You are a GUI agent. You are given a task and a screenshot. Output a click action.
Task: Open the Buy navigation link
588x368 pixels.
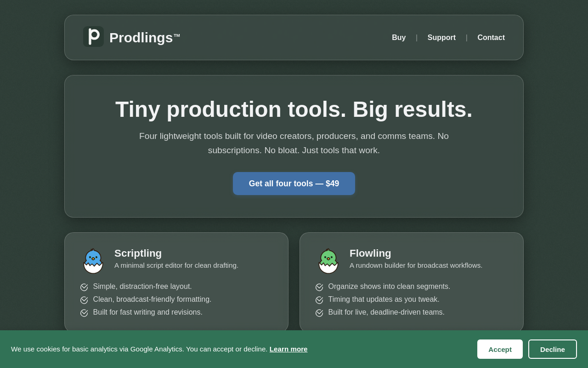click(399, 38)
